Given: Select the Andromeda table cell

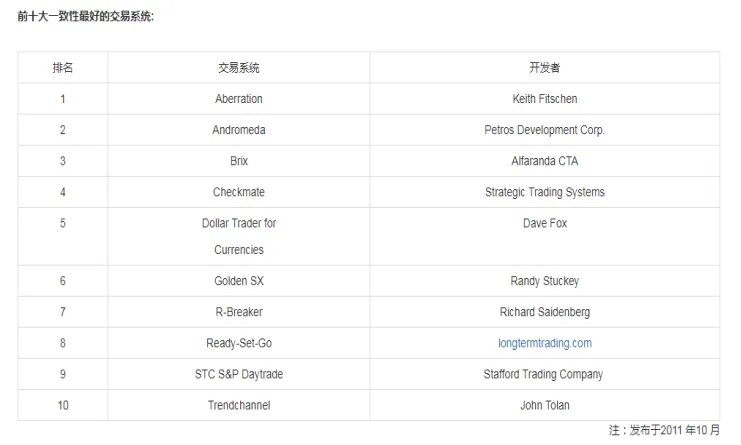Looking at the screenshot, I should [239, 130].
